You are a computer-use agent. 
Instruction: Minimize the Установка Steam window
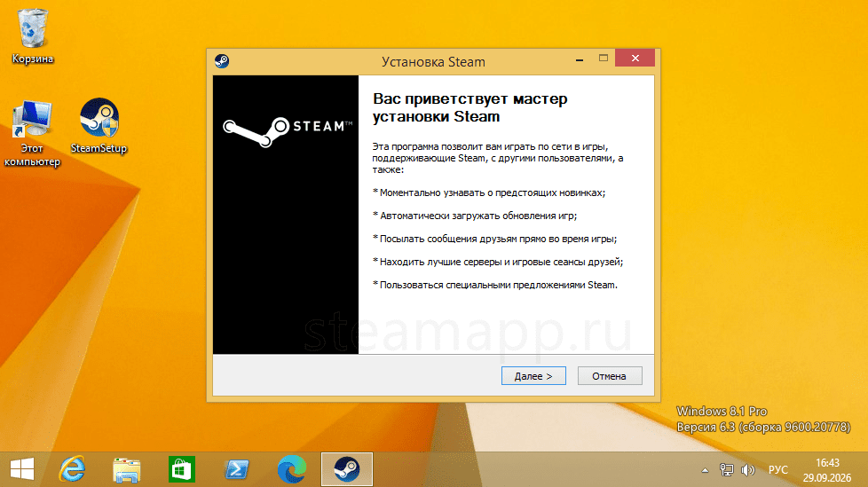(x=580, y=59)
